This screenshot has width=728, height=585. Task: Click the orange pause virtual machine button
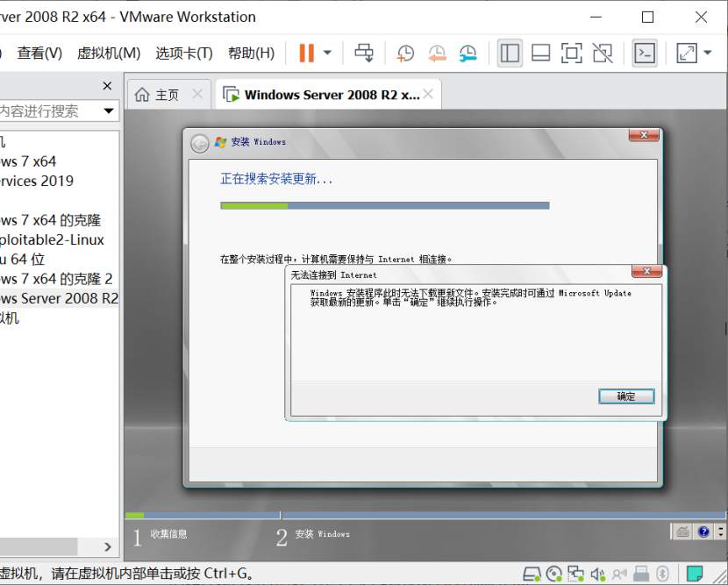click(x=306, y=53)
